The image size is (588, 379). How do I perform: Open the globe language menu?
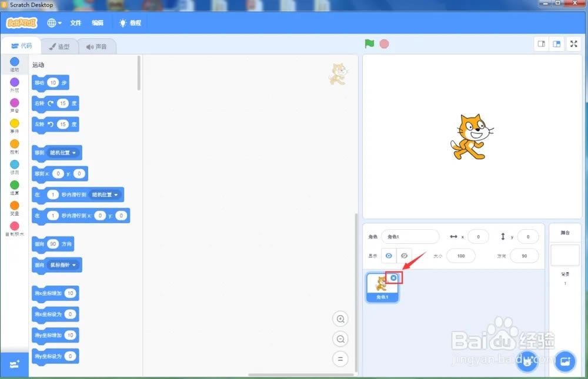54,23
